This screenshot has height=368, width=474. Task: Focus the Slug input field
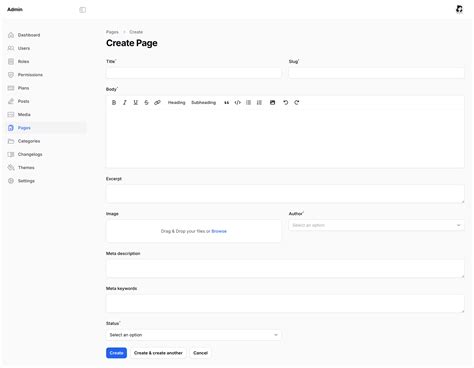376,73
